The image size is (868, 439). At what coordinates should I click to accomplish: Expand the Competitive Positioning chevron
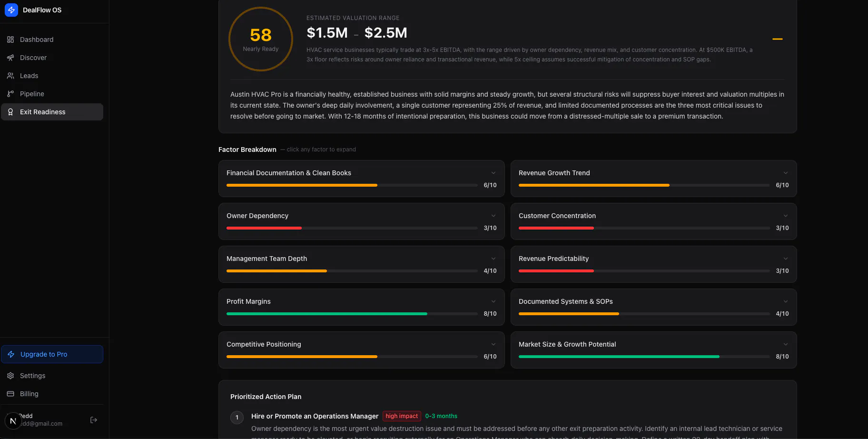pyautogui.click(x=493, y=344)
